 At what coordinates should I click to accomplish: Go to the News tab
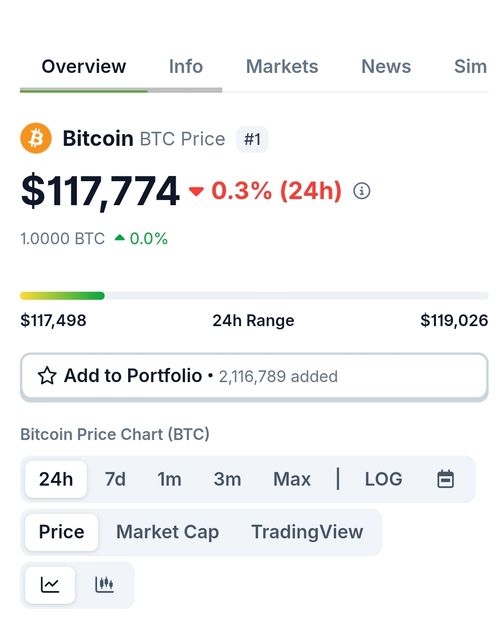[386, 67]
